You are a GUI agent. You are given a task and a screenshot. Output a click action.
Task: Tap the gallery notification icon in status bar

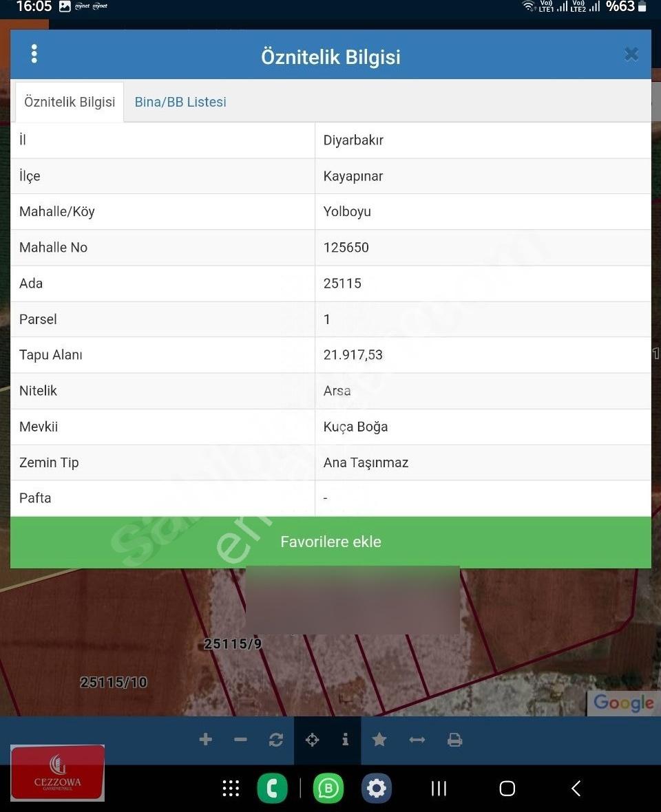tap(65, 7)
